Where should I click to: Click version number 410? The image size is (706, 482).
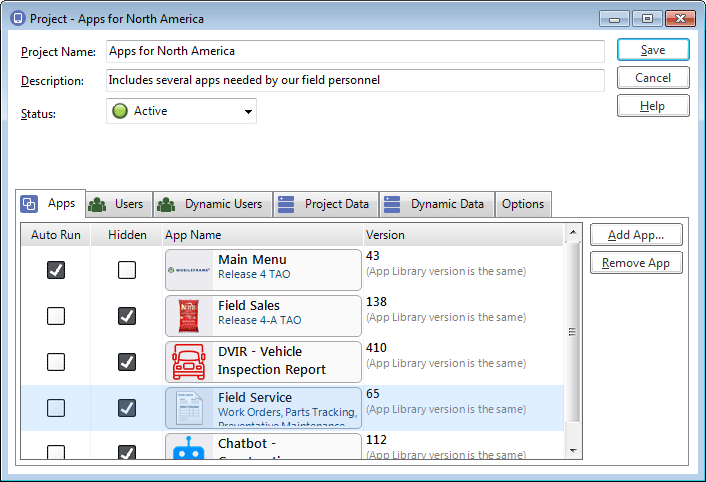click(376, 347)
